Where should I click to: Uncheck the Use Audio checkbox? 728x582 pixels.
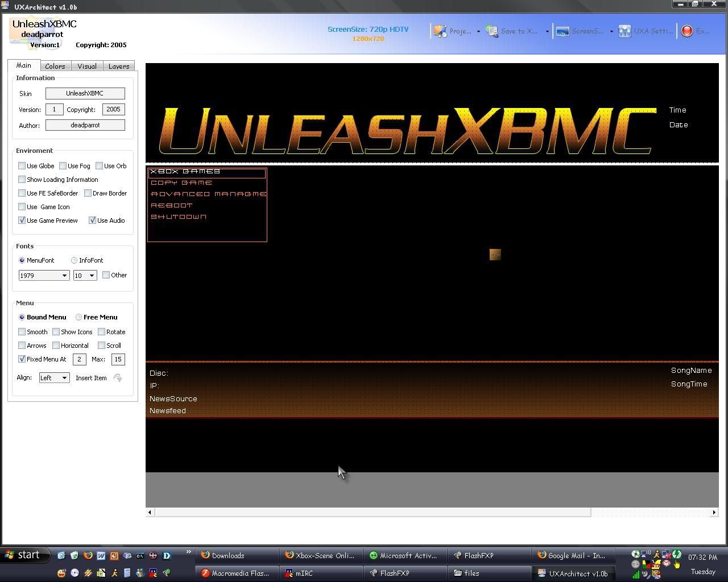(x=93, y=221)
